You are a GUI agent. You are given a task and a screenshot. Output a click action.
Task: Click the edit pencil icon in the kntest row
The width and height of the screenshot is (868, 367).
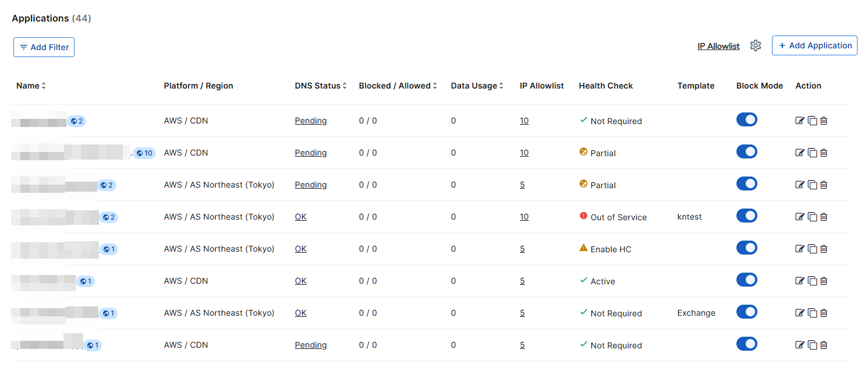pos(800,216)
